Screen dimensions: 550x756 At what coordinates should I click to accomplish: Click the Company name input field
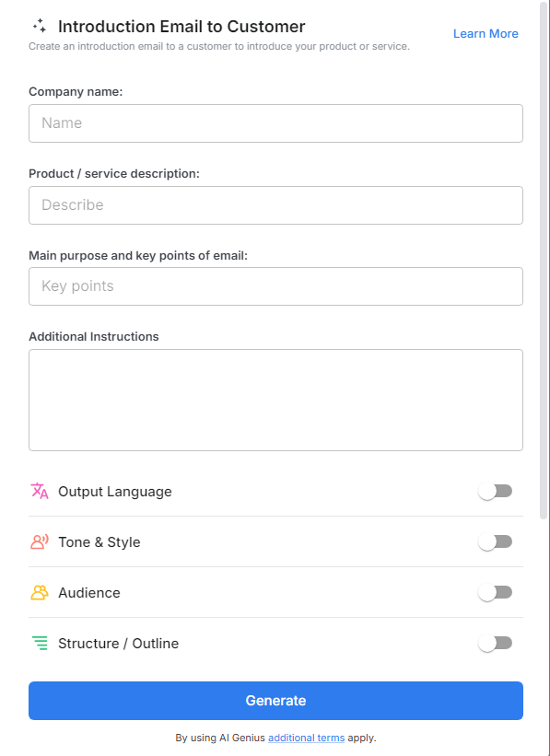pyautogui.click(x=275, y=122)
